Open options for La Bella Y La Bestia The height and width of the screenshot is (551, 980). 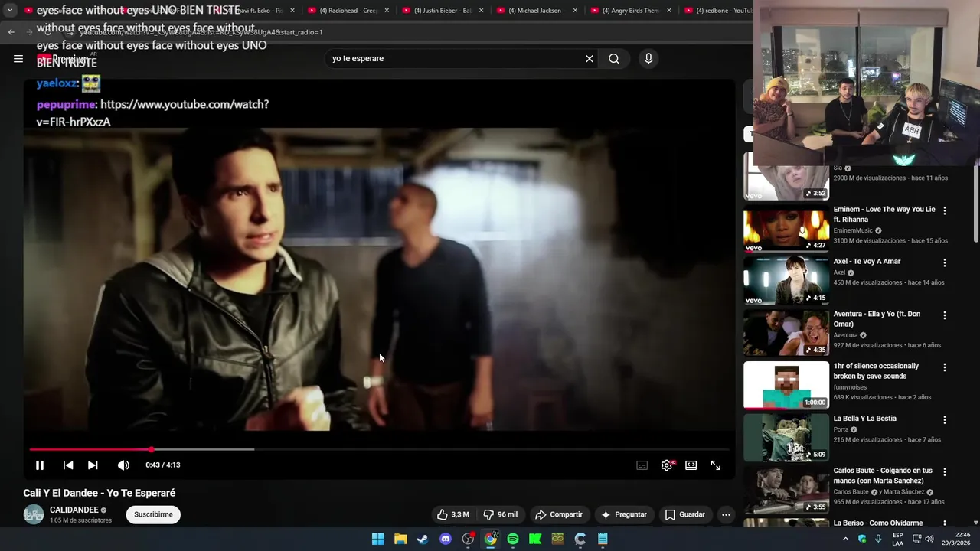point(944,419)
